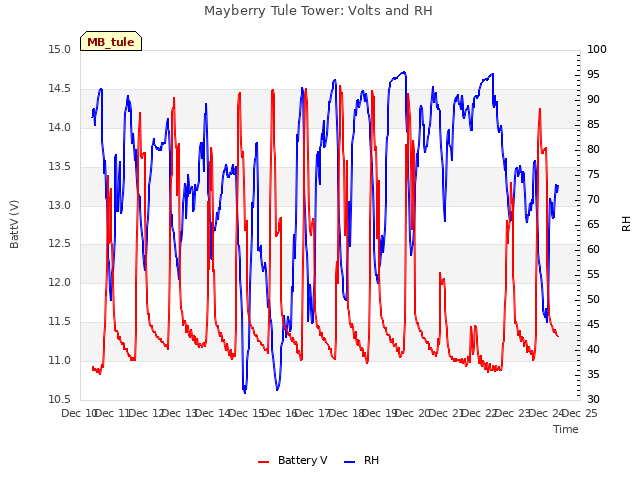The width and height of the screenshot is (640, 480).
Task: Click the 70 RH axis tick label
Action: click(x=593, y=199)
